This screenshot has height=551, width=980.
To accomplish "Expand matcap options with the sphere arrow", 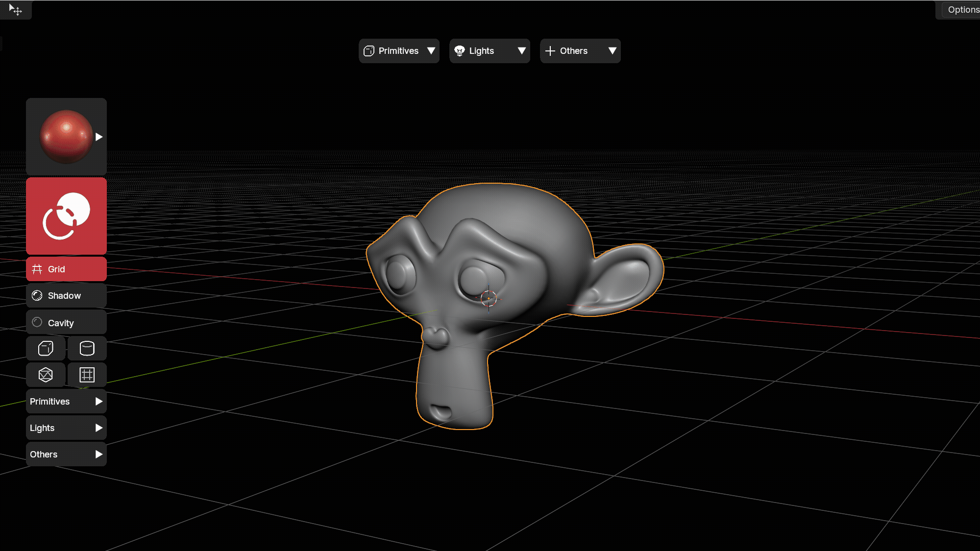I will click(99, 137).
